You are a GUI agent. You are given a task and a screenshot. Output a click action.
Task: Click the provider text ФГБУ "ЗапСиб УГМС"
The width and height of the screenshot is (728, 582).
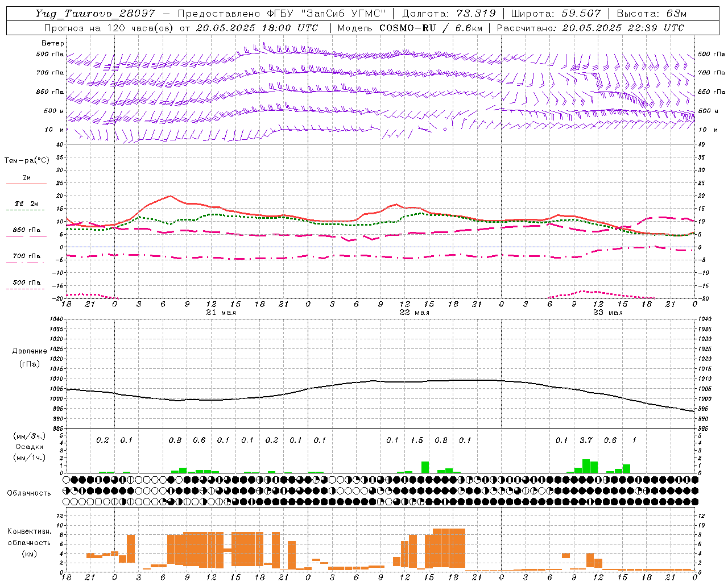pyautogui.click(x=326, y=14)
